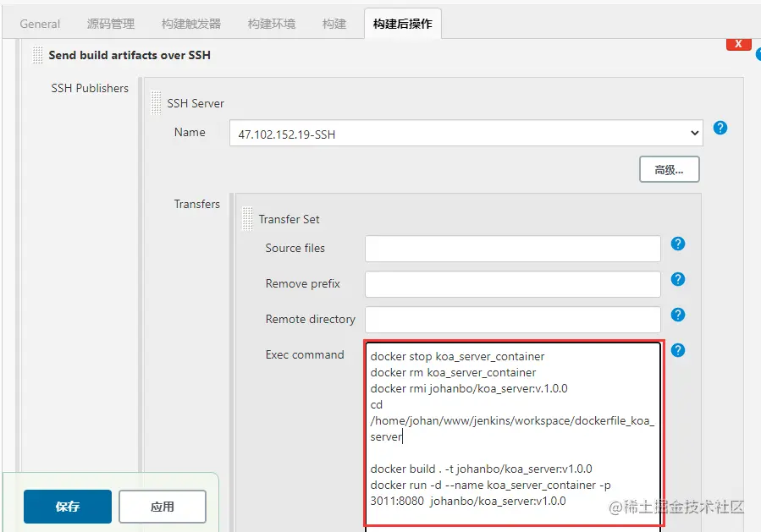This screenshot has height=532, width=761.
Task: Switch to the 构建环境 tab
Action: click(x=271, y=24)
